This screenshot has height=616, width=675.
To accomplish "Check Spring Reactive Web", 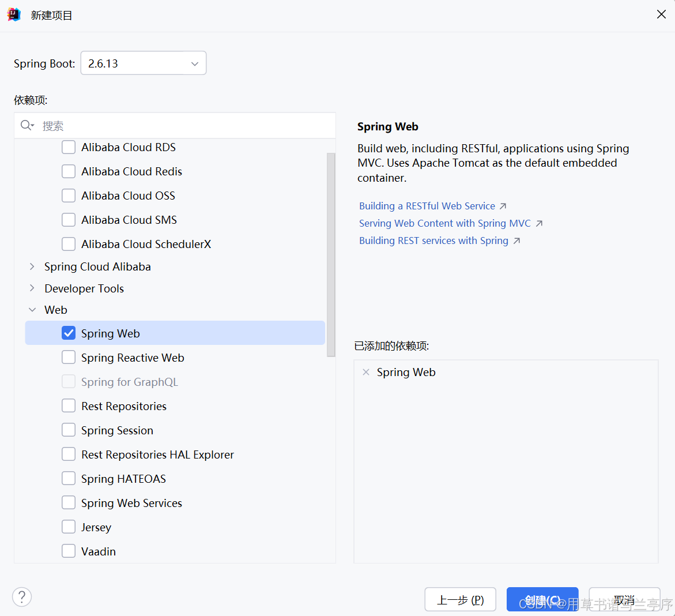I will click(69, 357).
